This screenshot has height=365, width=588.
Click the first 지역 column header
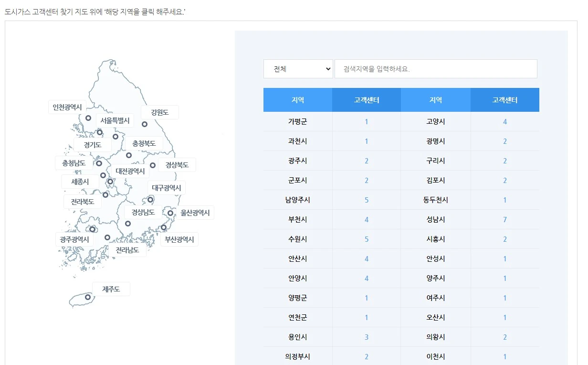pos(298,100)
